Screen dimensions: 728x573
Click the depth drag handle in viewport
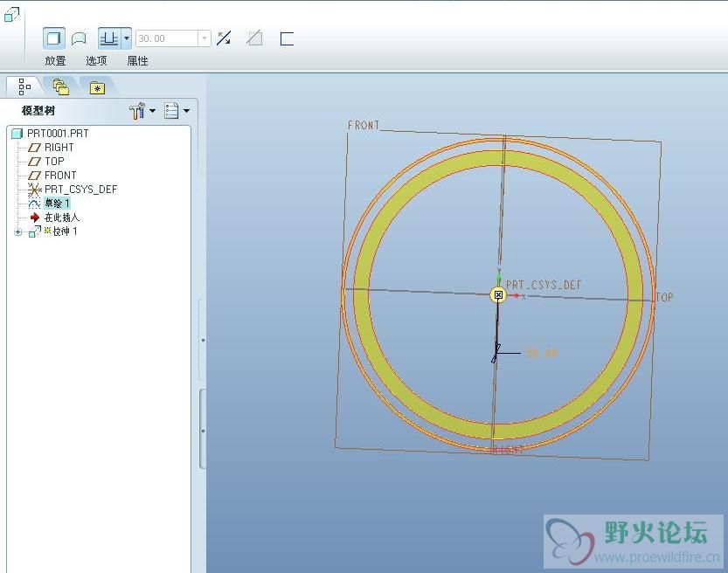pyautogui.click(x=496, y=354)
